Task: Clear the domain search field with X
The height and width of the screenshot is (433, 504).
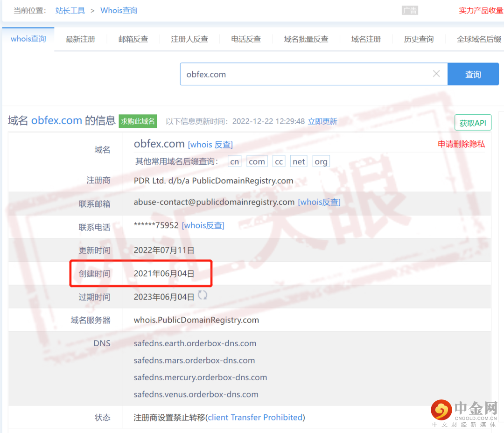Action: (x=436, y=74)
